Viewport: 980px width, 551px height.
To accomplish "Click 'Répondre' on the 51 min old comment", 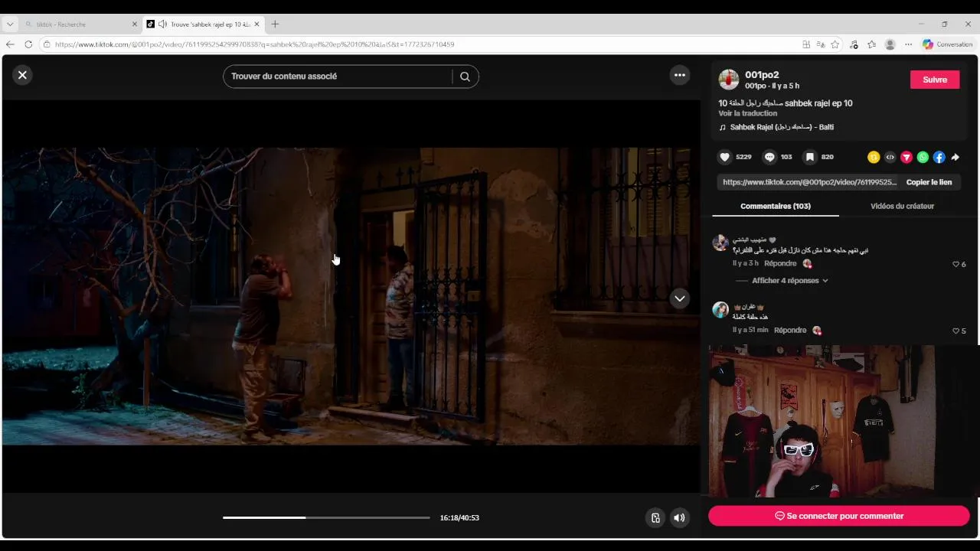I will (x=790, y=330).
